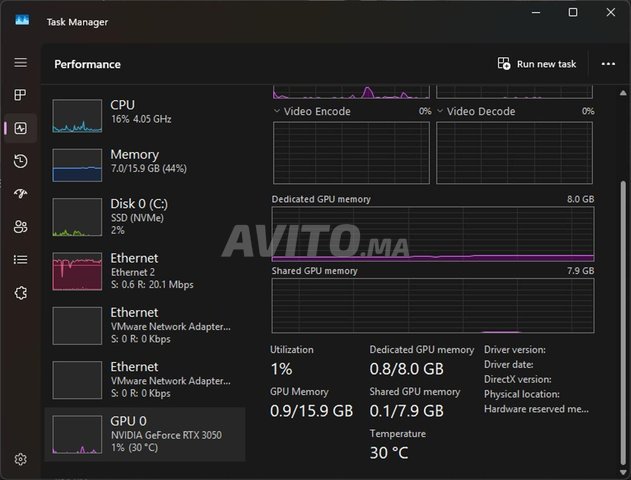Open the three-dot more options menu
This screenshot has width=631, height=480.
pyautogui.click(x=608, y=64)
